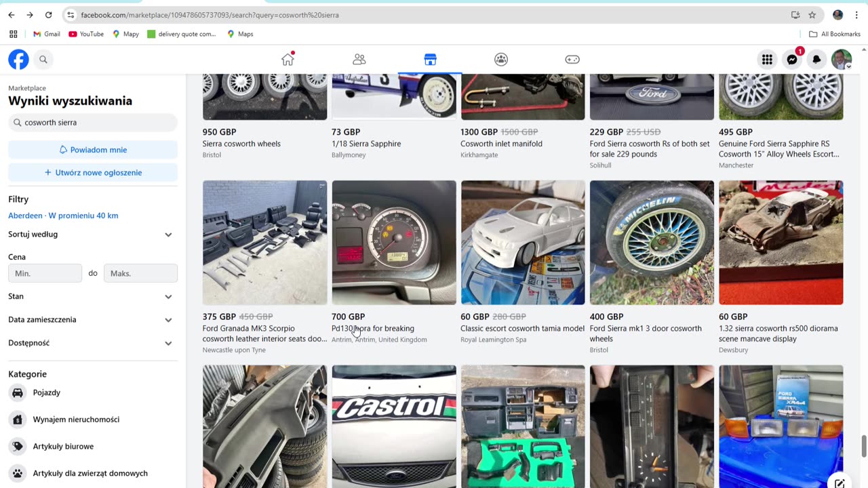This screenshot has width=868, height=488.
Task: Open Facebook search magnifier icon
Action: (x=43, y=60)
